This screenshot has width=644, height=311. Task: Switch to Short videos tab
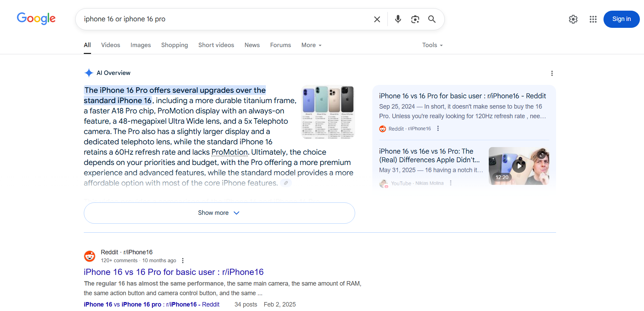point(216,45)
